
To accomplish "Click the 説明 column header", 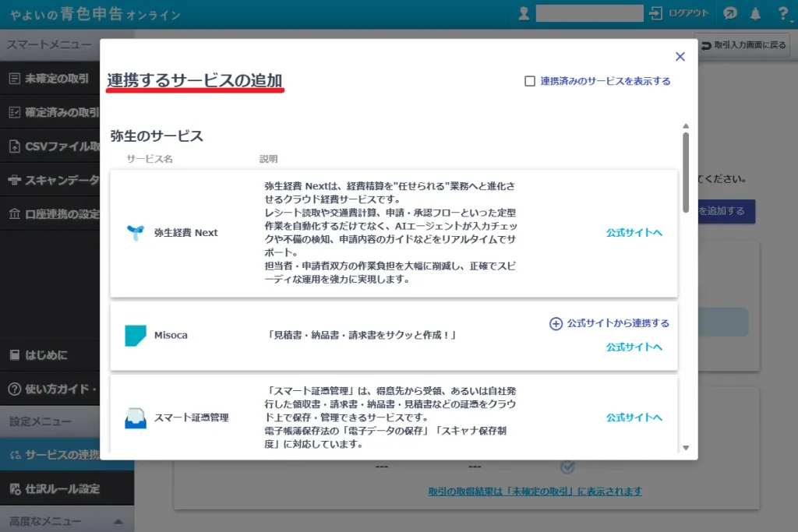I will [x=269, y=159].
